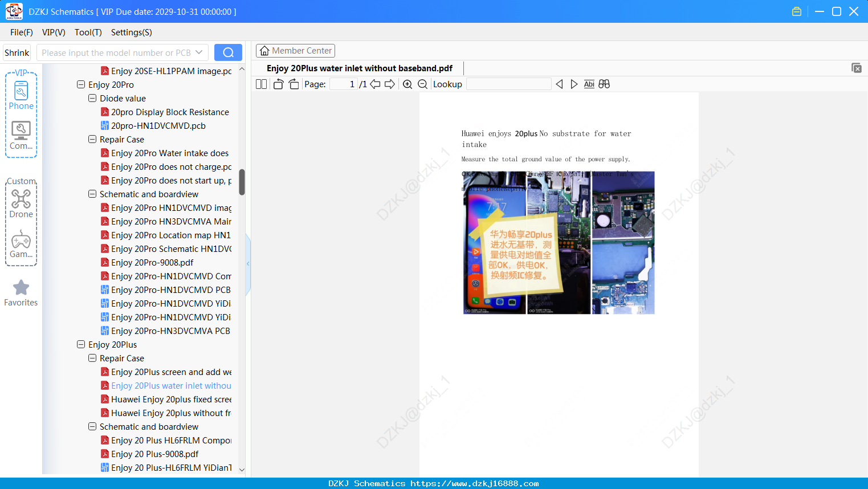Collapse the Enjoy 20Plus tree node
868x489 pixels.
click(x=81, y=344)
